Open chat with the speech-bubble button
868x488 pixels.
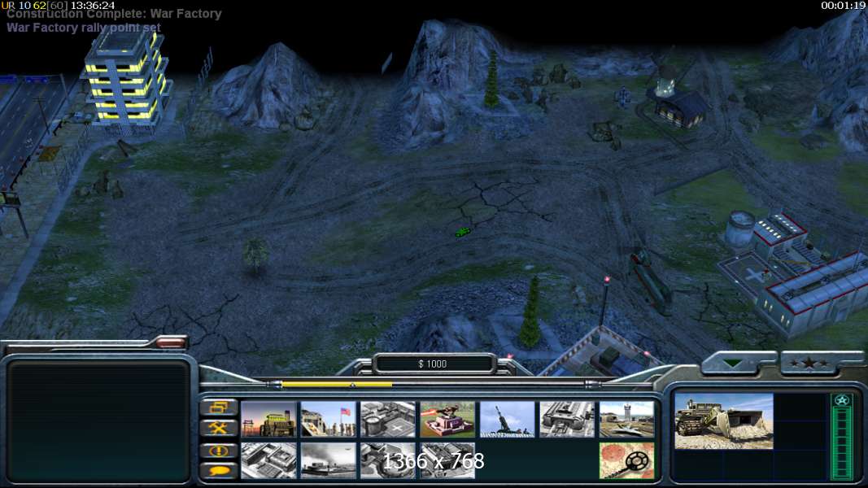click(219, 470)
